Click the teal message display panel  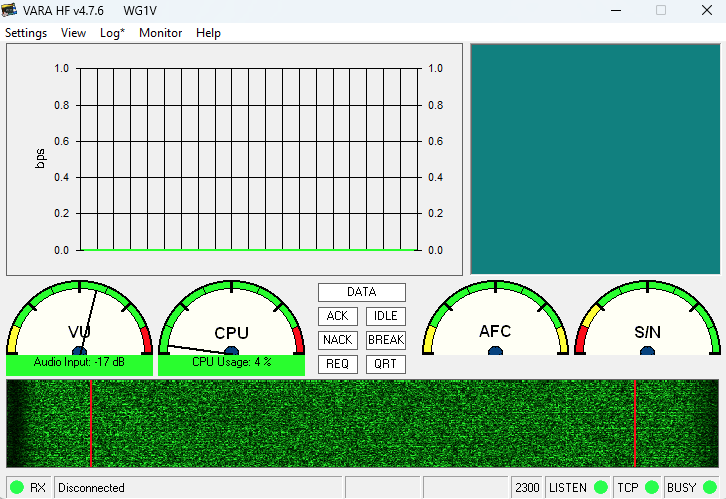coord(595,159)
